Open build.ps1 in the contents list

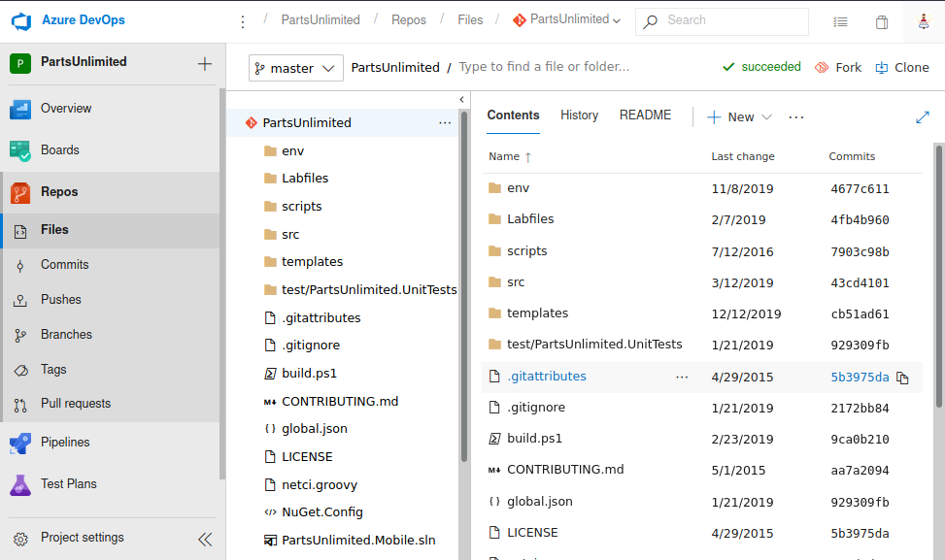pos(534,439)
